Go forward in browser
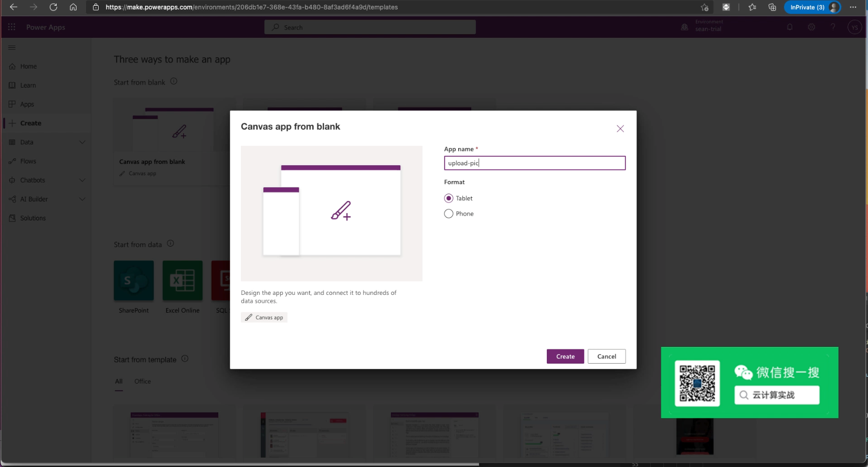 (34, 7)
